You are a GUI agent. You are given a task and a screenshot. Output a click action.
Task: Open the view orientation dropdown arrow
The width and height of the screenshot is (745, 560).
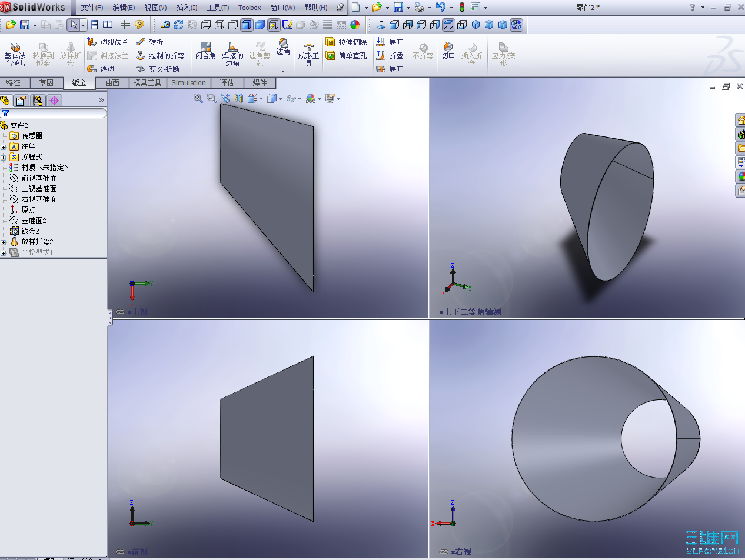(x=262, y=99)
